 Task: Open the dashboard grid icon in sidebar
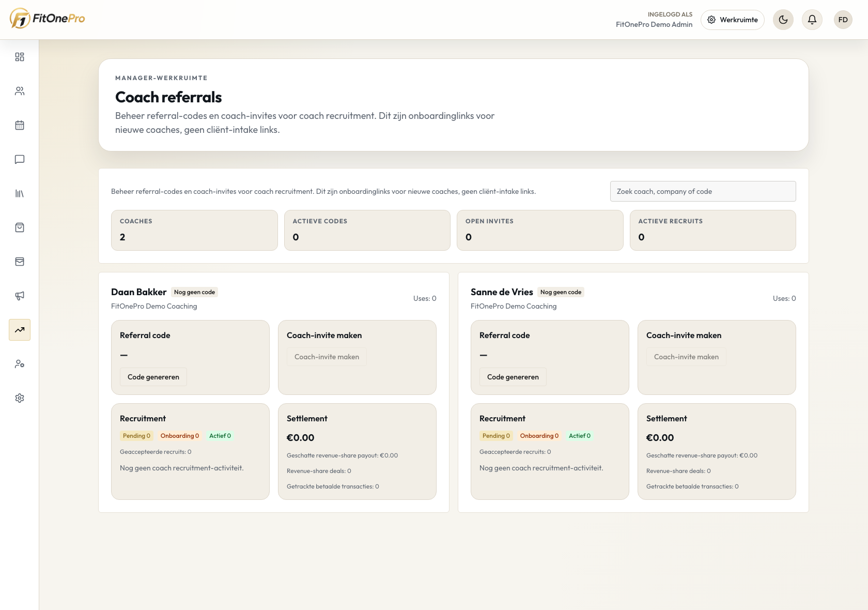click(20, 57)
